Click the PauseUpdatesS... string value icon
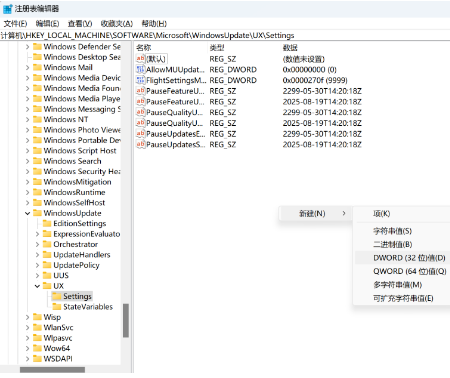Screen dimensions: 450x378 click(140, 144)
